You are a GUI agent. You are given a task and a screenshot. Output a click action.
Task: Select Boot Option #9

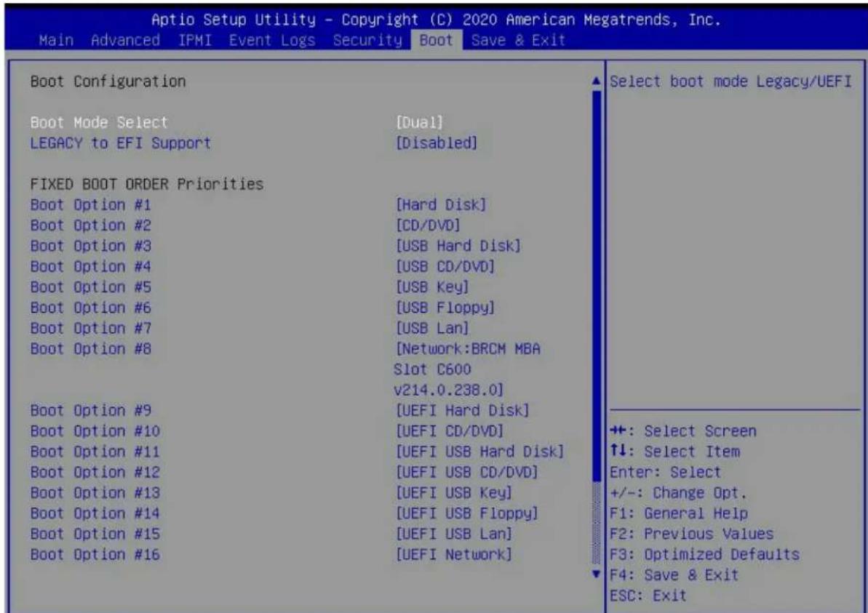(x=90, y=411)
